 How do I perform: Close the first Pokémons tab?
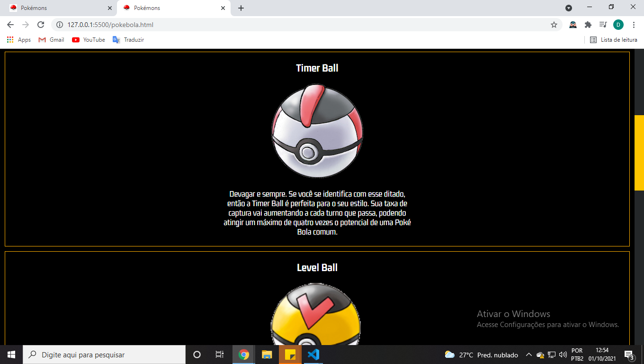[x=110, y=8]
